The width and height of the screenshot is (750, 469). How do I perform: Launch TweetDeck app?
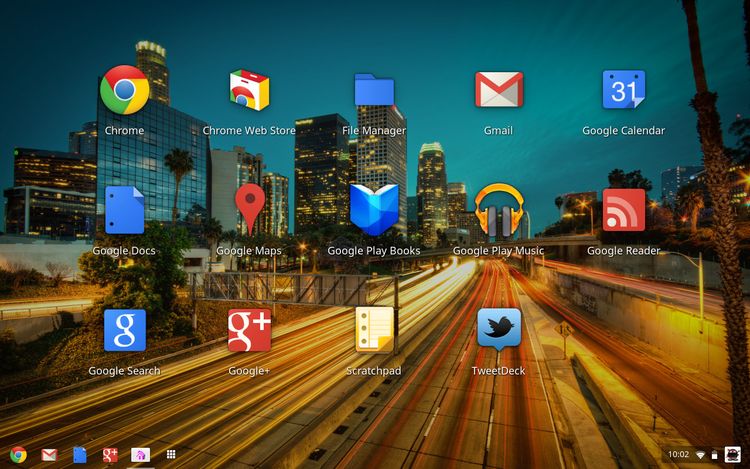click(498, 328)
